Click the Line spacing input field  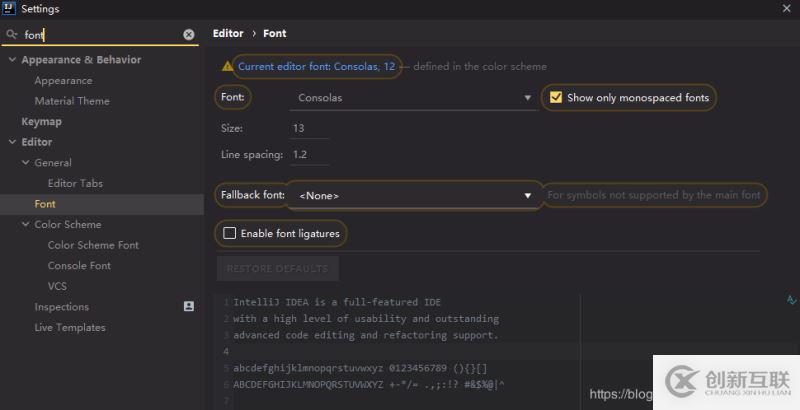click(x=310, y=155)
